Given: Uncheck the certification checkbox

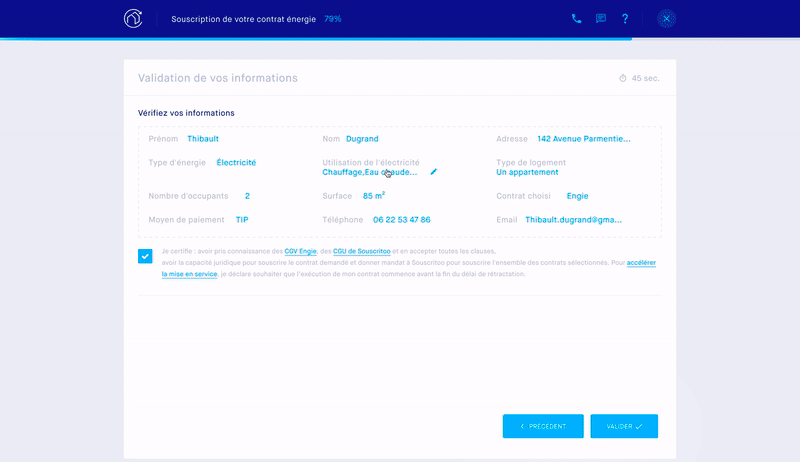Looking at the screenshot, I should pyautogui.click(x=145, y=256).
